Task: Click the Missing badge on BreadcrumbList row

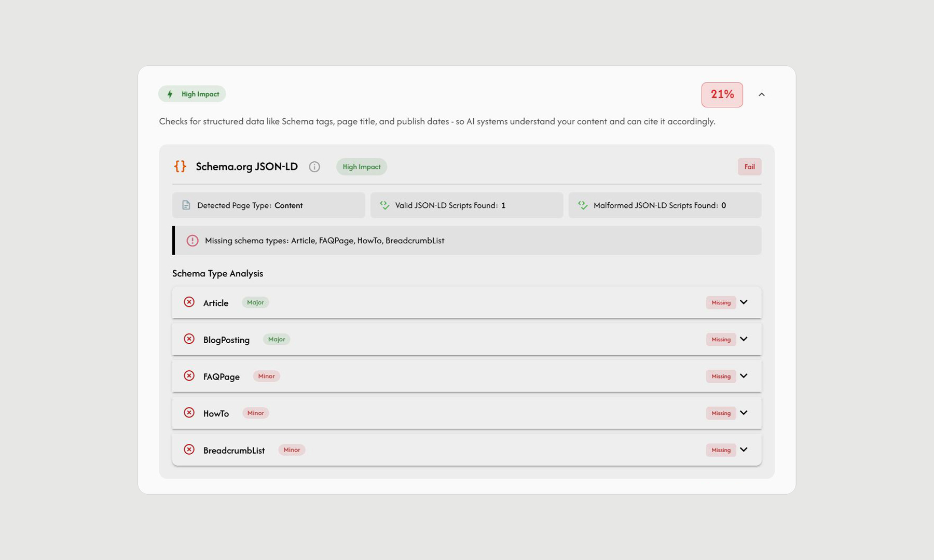Action: click(x=721, y=450)
